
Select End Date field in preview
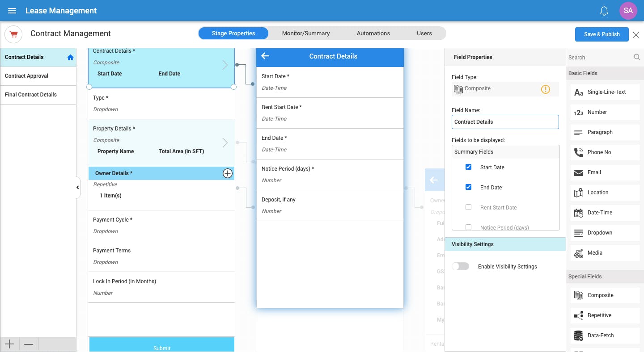pos(330,144)
